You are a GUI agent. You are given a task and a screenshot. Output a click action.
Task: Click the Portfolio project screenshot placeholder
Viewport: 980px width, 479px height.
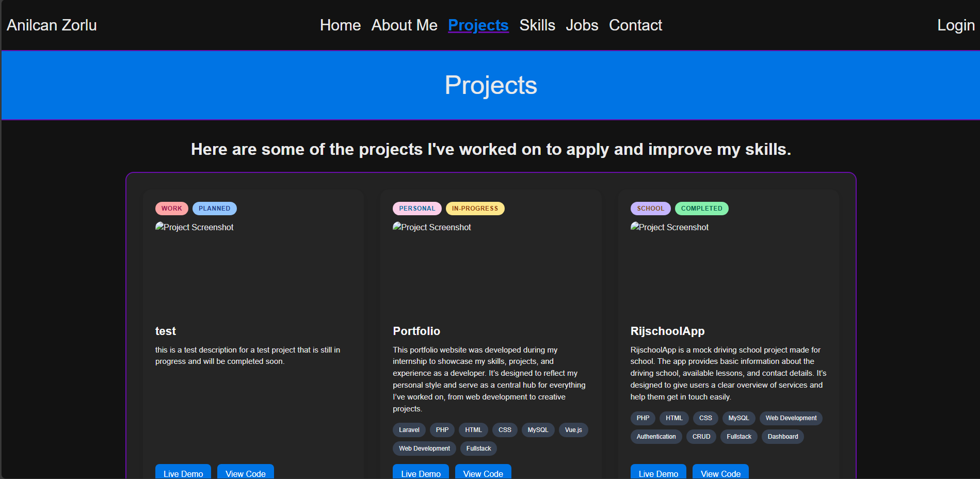(x=431, y=227)
